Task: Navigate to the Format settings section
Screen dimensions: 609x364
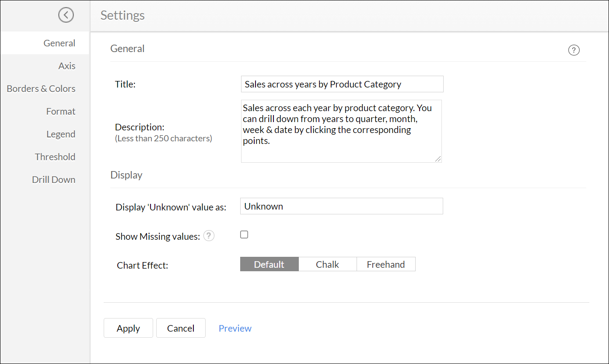Action: (60, 111)
